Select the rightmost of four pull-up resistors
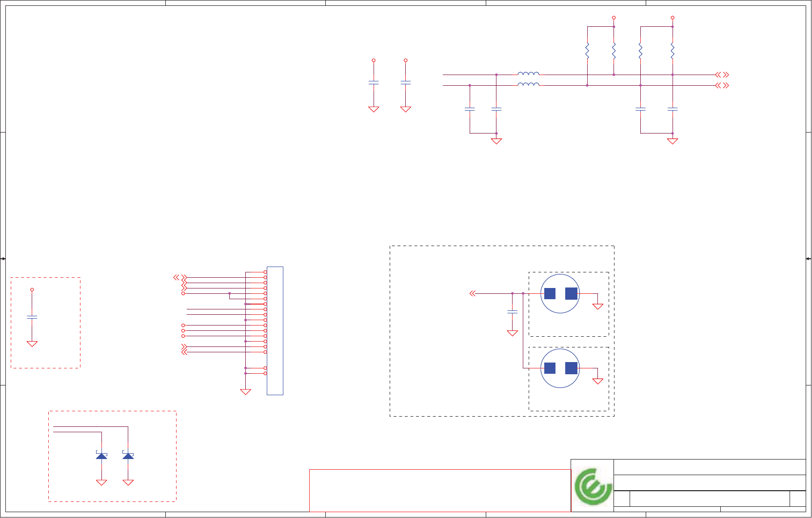Viewport: 812px width, 518px height. [x=673, y=51]
